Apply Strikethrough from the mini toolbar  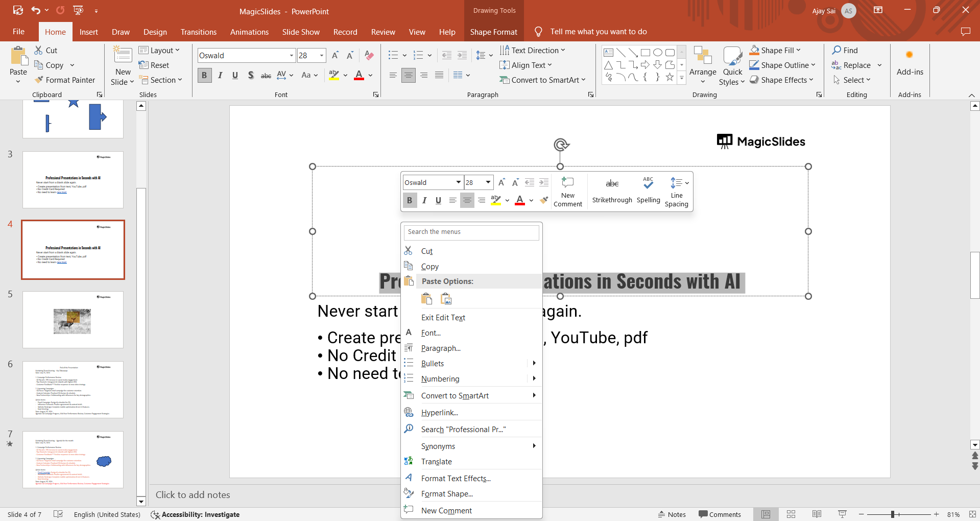point(612,191)
